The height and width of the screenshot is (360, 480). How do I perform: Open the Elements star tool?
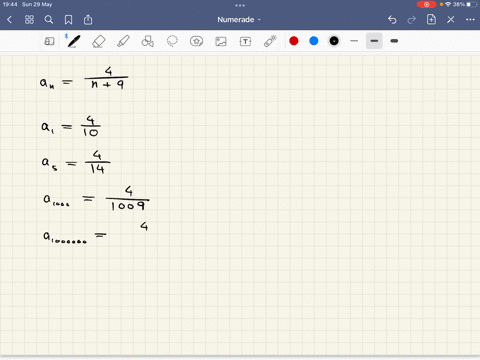pos(196,41)
